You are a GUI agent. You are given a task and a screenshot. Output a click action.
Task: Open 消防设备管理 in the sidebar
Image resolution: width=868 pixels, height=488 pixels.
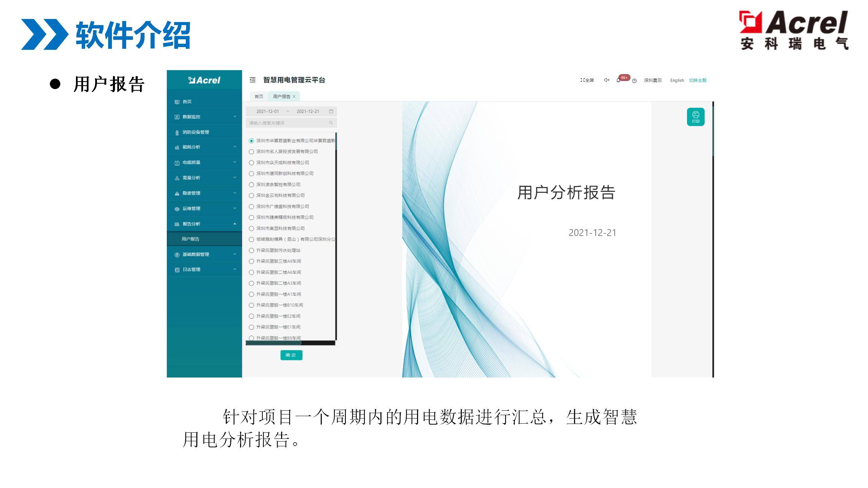coord(196,132)
